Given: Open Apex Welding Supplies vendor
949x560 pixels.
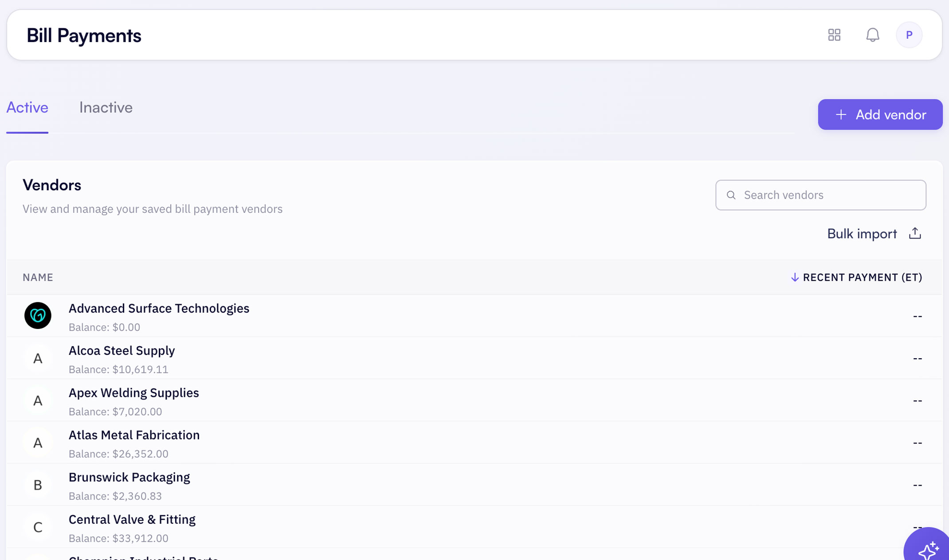Looking at the screenshot, I should pos(474,400).
